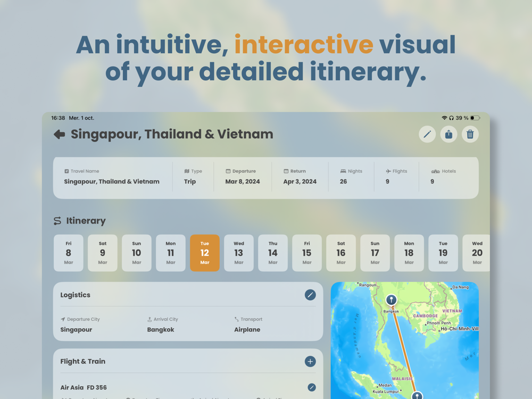The width and height of the screenshot is (532, 399).
Task: Click the Mar 8, 2024 departure date
Action: tap(243, 181)
